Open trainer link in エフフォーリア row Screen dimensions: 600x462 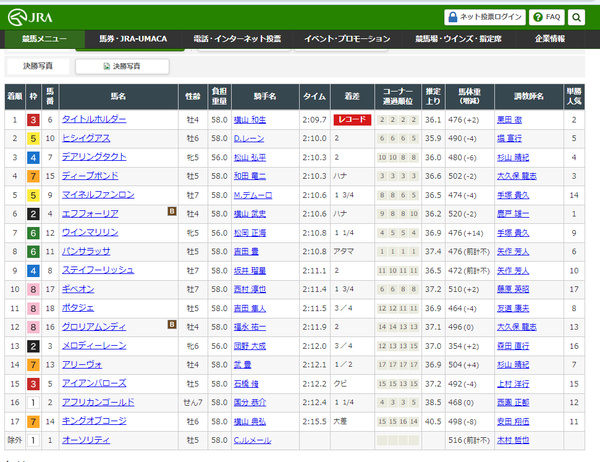(x=513, y=214)
